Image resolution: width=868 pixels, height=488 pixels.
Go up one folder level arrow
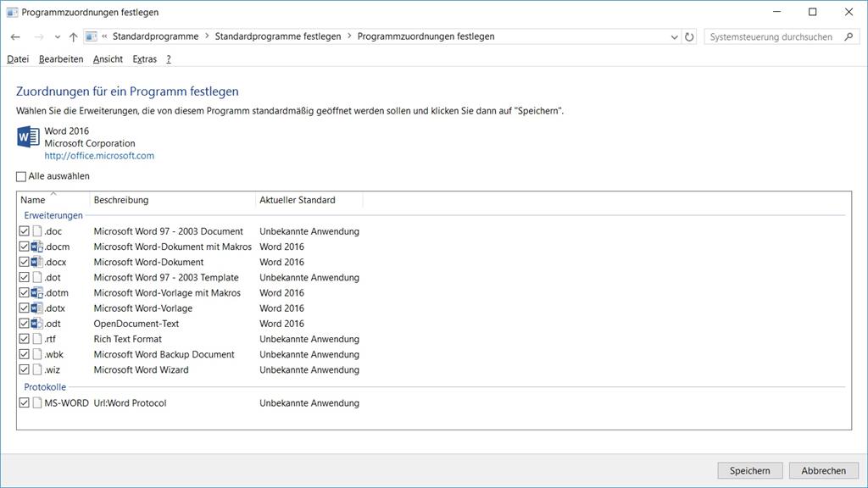click(73, 37)
